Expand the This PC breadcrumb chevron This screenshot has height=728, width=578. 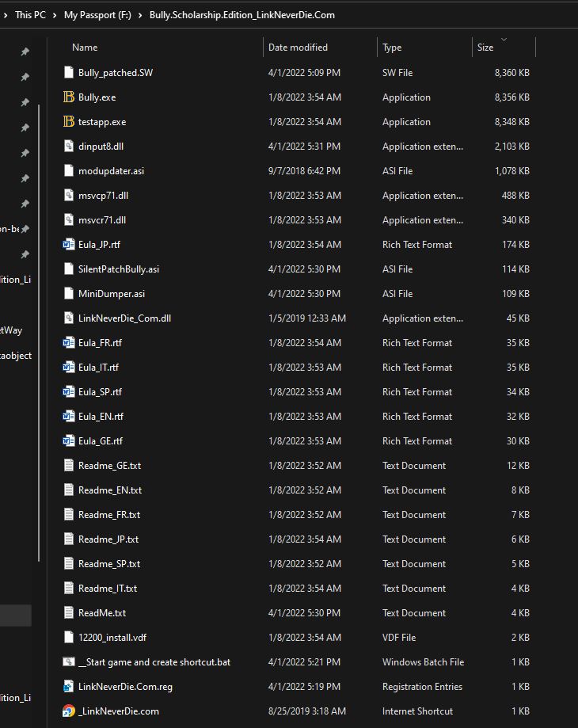(x=55, y=15)
